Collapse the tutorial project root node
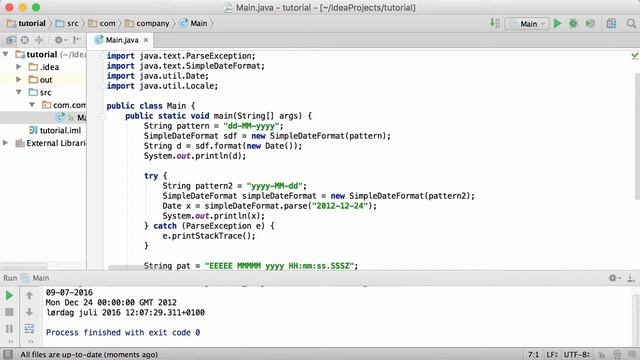Screen dimensions: 640x360 pyautogui.click(x=5, y=54)
